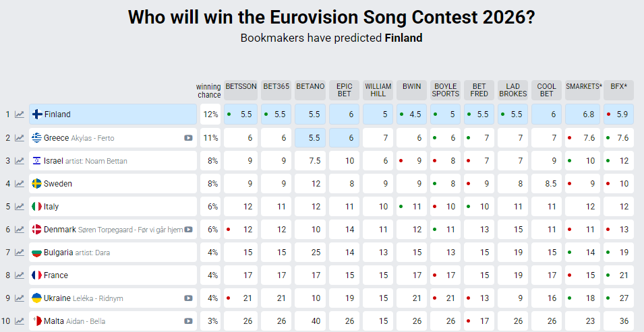Play Ukraine's Leléka Ridnym video

(x=188, y=298)
